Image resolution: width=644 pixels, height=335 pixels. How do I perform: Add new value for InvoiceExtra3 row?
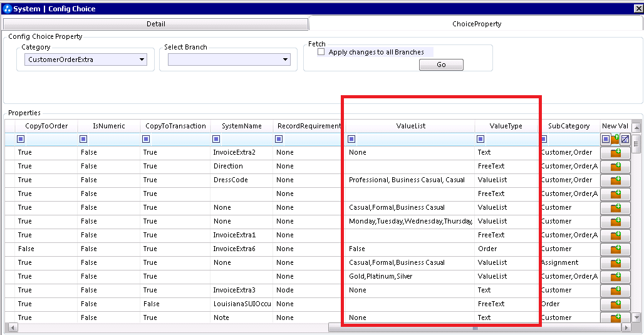click(x=615, y=291)
